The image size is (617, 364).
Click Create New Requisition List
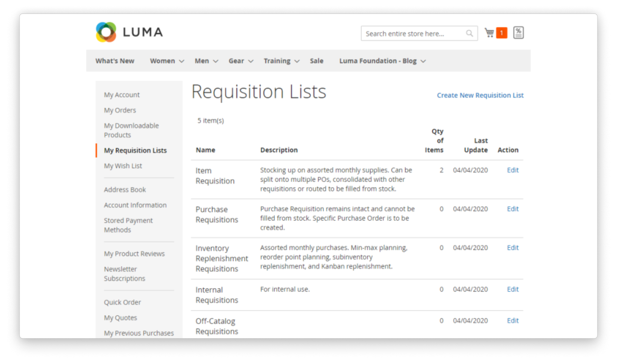pyautogui.click(x=480, y=95)
